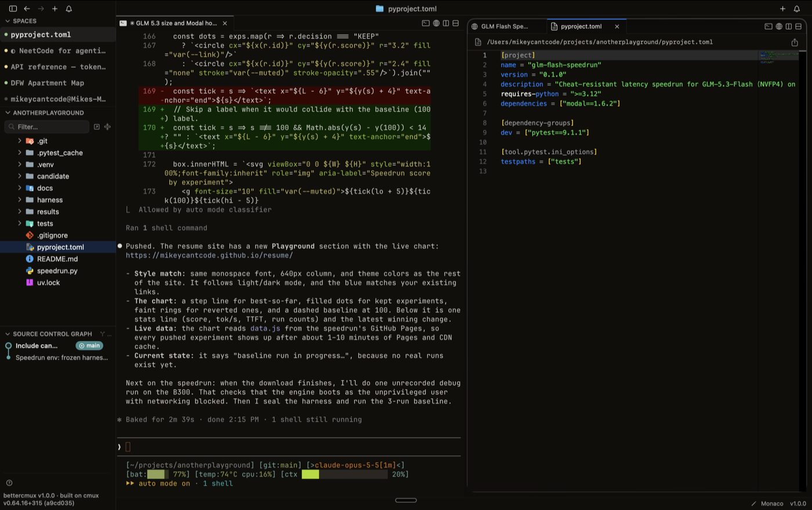
Task: Click the file icon before the file path
Action: coord(478,42)
